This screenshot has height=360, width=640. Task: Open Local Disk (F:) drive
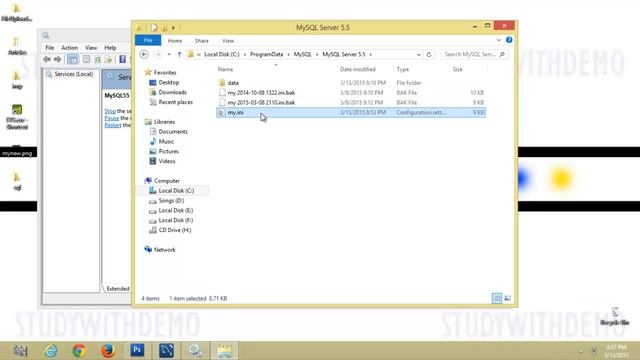pyautogui.click(x=176, y=220)
